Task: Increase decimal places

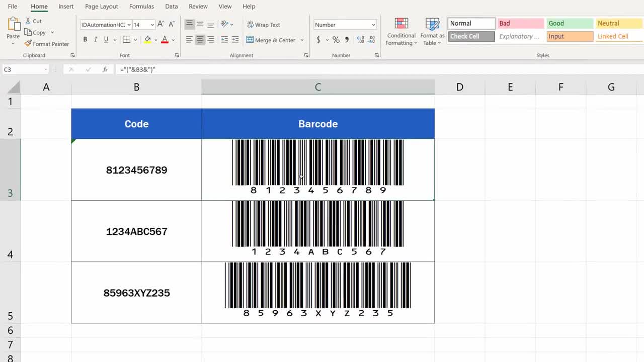Action: 360,40
